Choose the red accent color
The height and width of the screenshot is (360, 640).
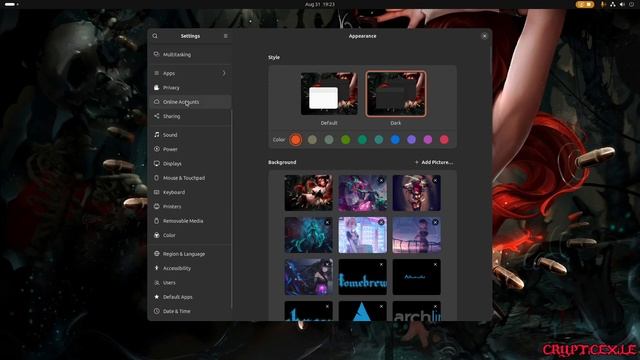tap(444, 140)
